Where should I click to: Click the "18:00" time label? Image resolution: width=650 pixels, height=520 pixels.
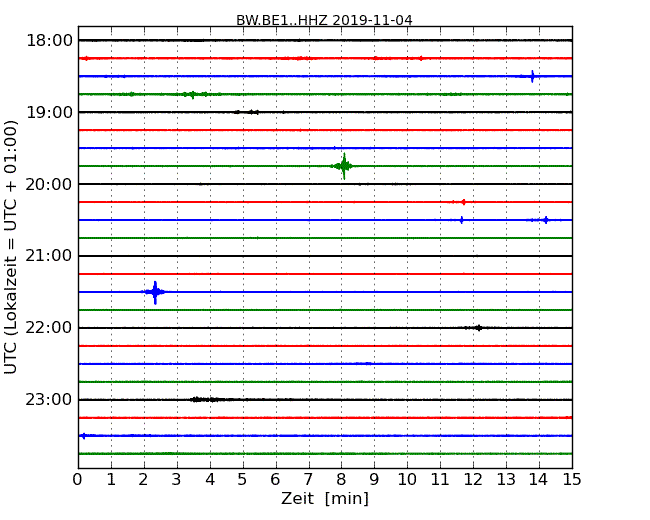[49, 41]
